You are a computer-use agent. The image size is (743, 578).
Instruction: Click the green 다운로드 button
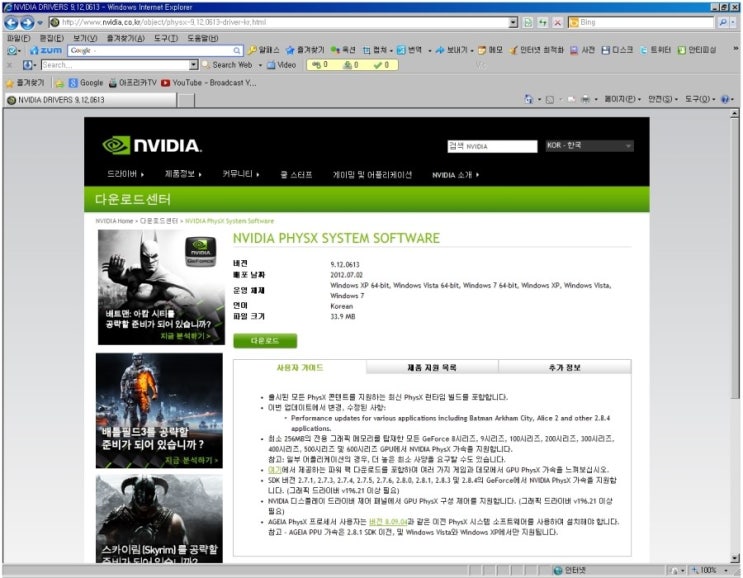pyautogui.click(x=265, y=341)
